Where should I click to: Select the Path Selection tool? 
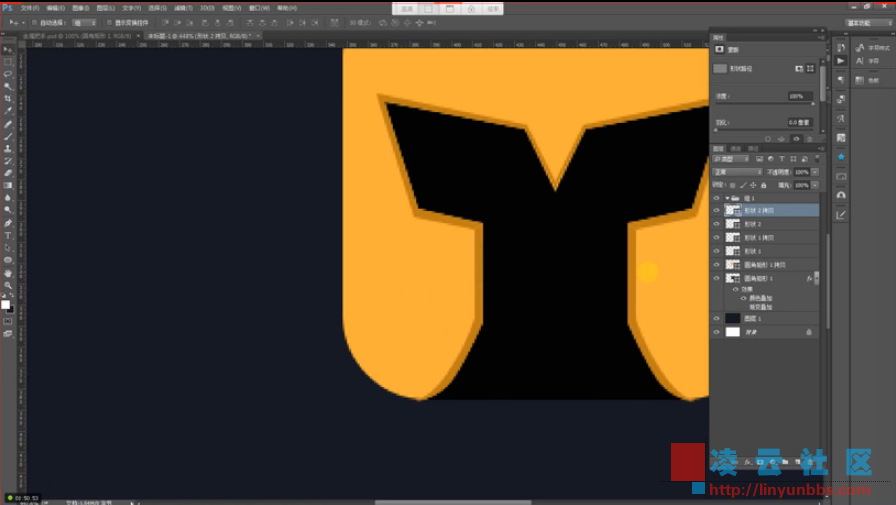[x=8, y=247]
